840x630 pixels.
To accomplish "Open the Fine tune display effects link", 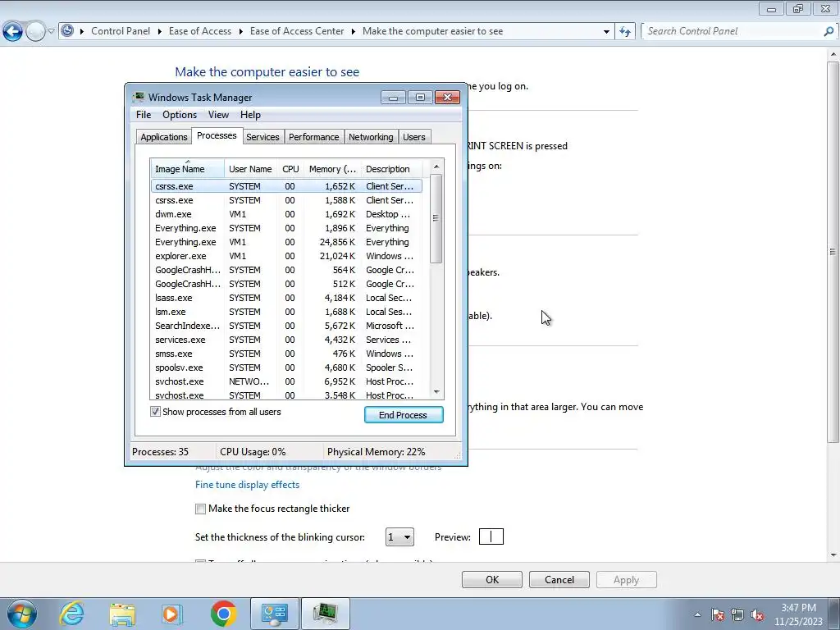I will pyautogui.click(x=247, y=485).
